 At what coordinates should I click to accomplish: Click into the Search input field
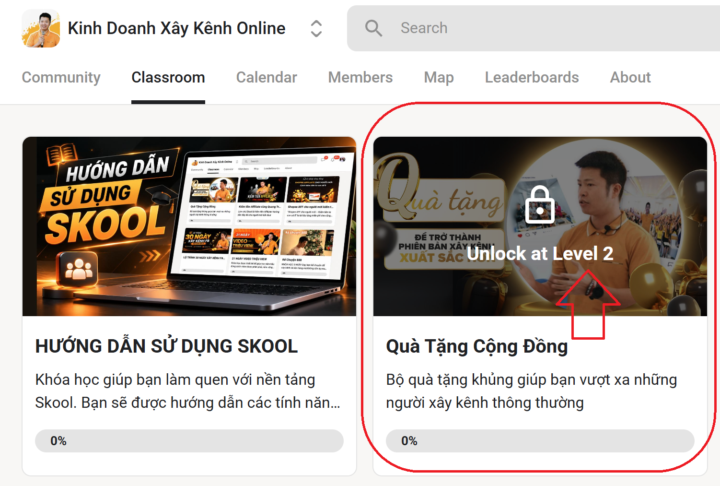[533, 28]
